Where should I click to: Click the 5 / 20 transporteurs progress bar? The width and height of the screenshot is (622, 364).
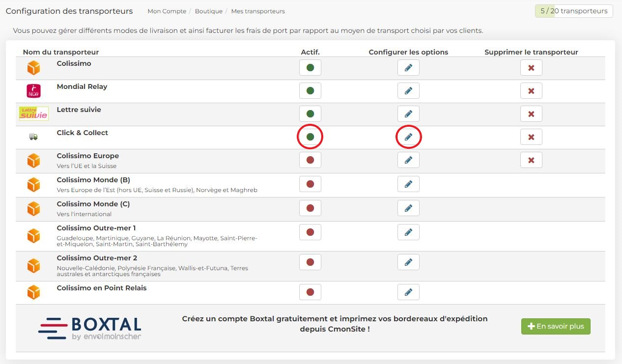574,11
